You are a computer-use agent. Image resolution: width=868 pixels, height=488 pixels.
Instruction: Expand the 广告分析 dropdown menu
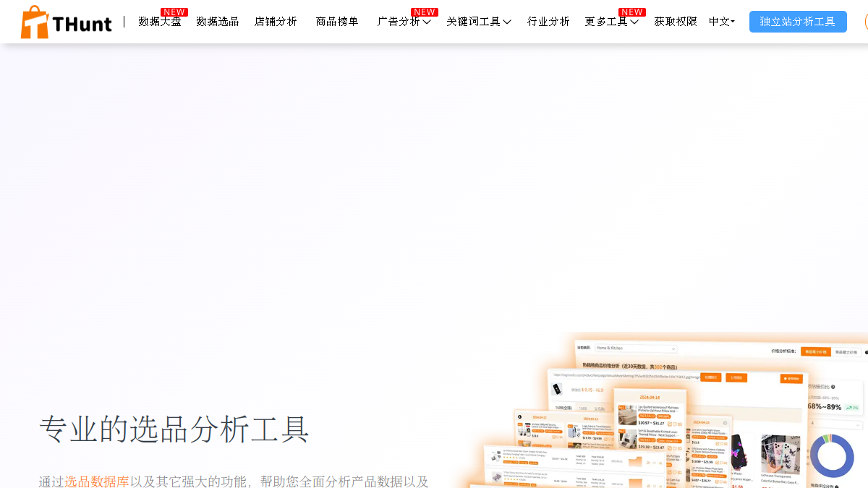coord(404,22)
